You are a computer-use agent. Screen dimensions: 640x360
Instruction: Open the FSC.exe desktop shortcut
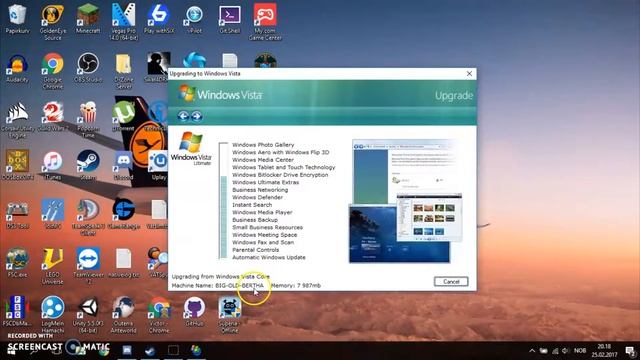pyautogui.click(x=17, y=263)
